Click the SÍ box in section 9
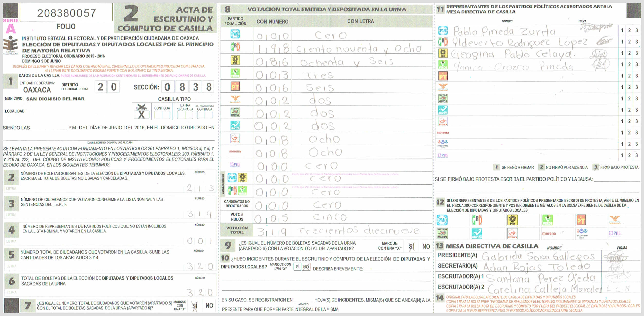This screenshot has width=644, height=316. click(x=411, y=246)
